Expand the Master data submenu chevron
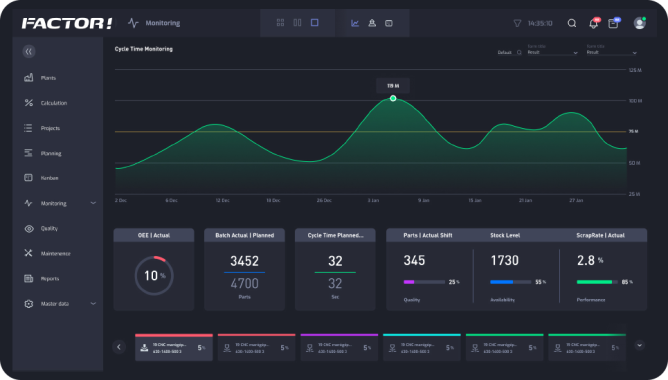 point(93,304)
